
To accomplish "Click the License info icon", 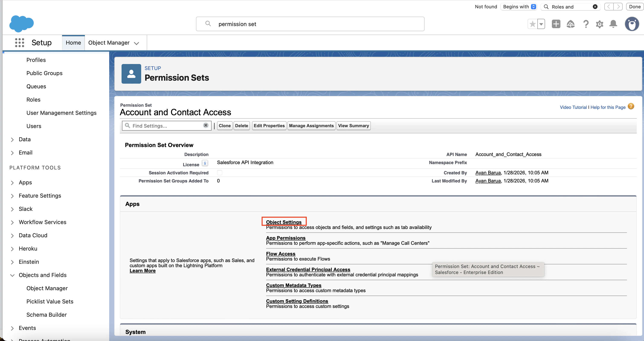I will point(205,163).
